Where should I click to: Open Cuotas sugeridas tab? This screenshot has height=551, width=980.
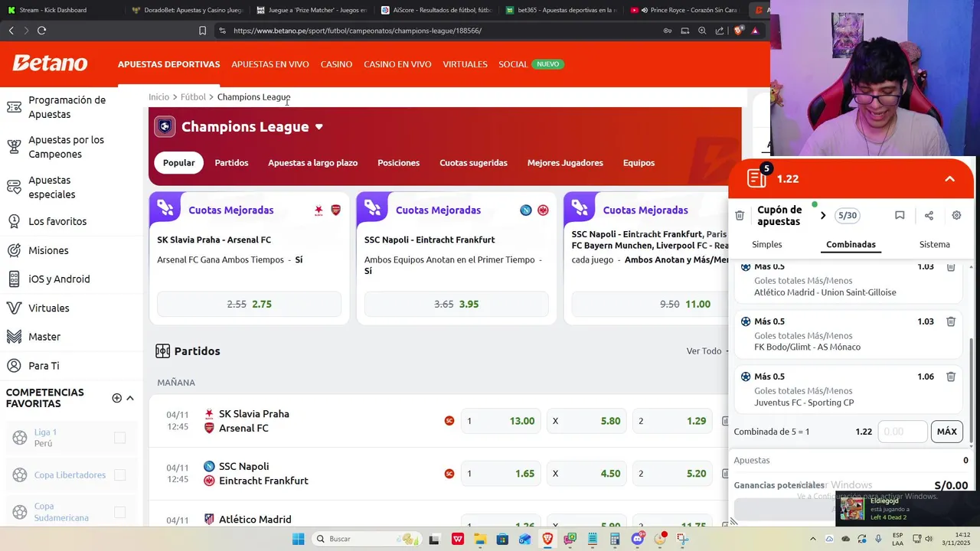(473, 163)
